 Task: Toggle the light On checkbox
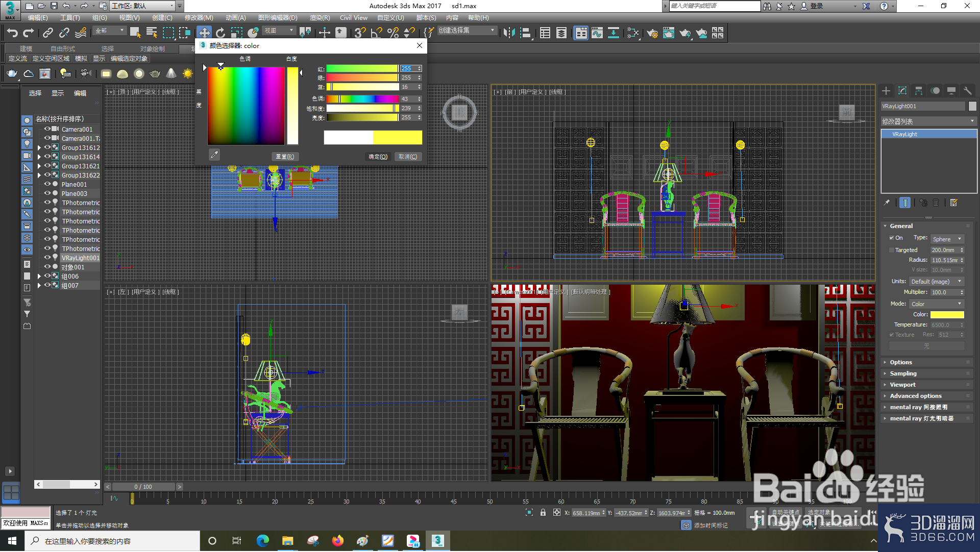[x=892, y=238]
